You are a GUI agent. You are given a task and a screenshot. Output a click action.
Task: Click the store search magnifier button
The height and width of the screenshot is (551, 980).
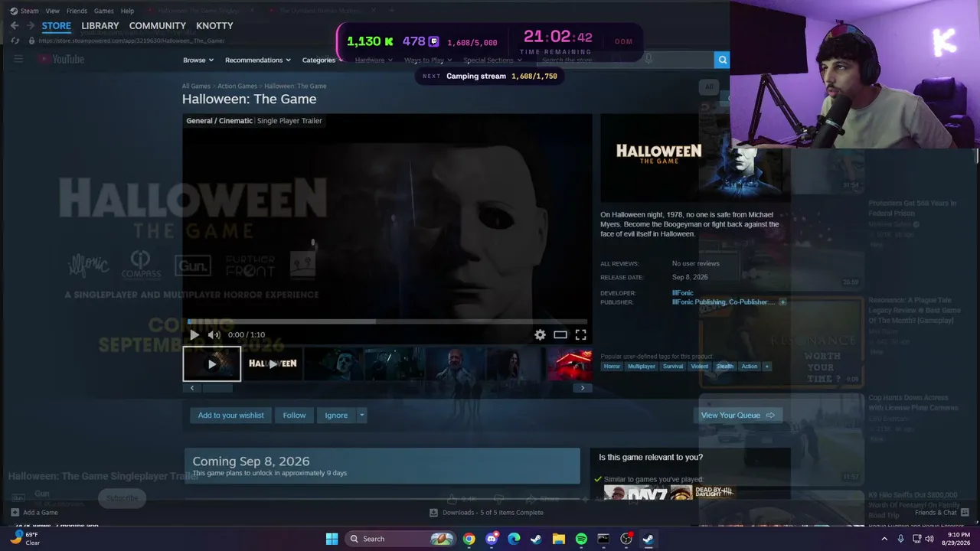(722, 60)
